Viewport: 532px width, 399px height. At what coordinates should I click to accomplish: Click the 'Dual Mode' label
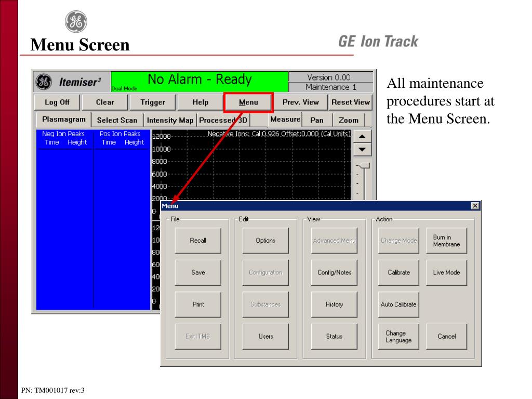tap(124, 88)
